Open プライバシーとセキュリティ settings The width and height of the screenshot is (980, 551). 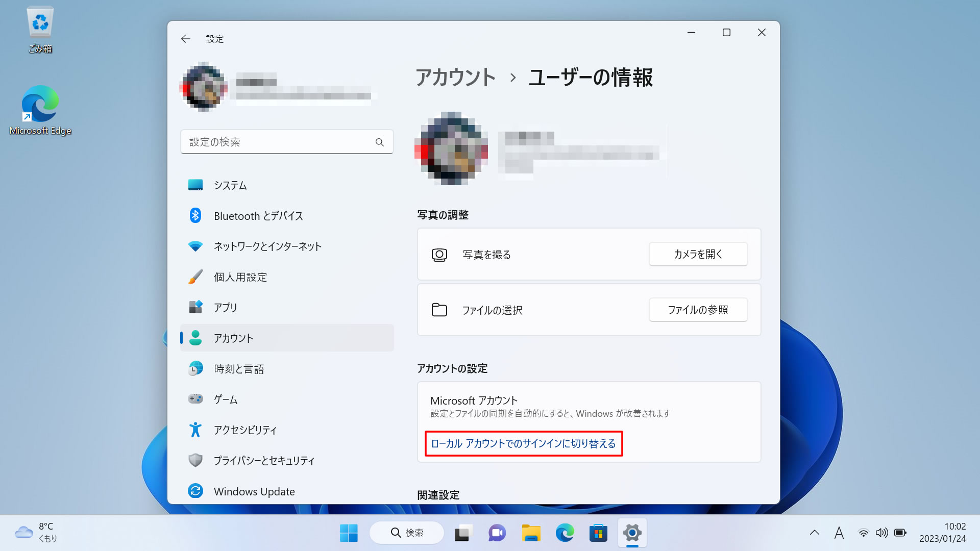click(287, 460)
